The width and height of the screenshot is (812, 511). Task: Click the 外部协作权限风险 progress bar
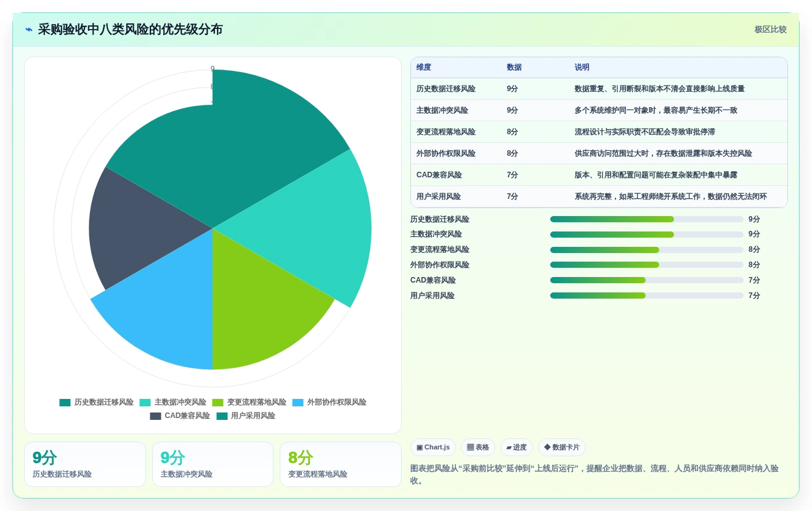click(646, 265)
